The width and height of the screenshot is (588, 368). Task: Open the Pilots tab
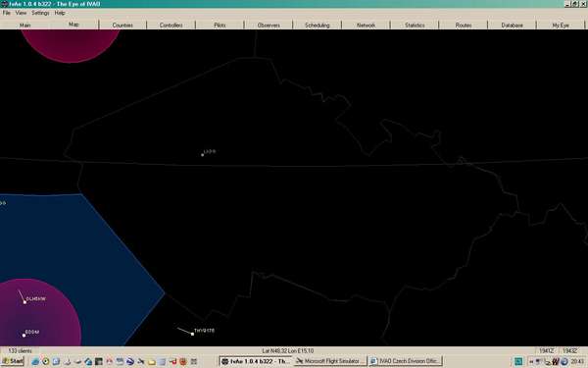[220, 26]
